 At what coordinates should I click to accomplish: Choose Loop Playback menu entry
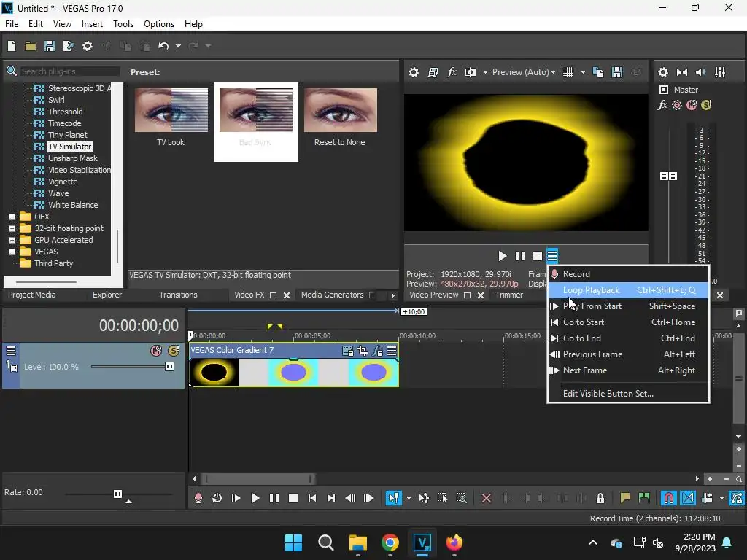628,290
